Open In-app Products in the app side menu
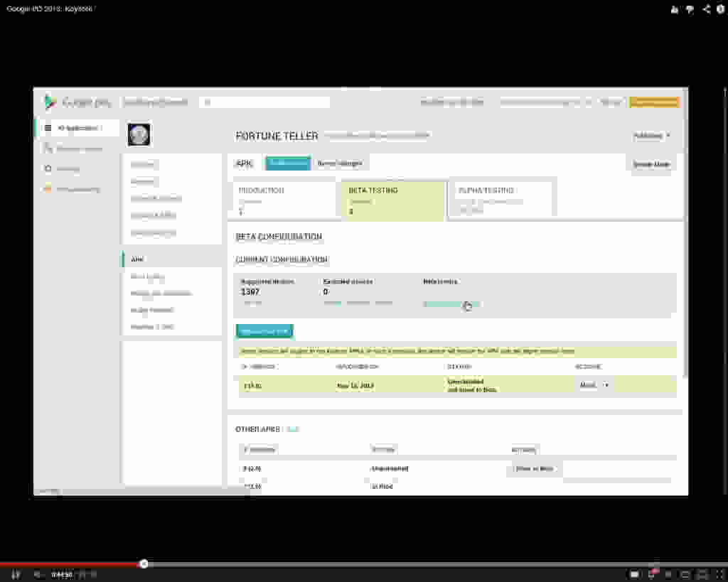The image size is (728, 582). click(x=152, y=310)
